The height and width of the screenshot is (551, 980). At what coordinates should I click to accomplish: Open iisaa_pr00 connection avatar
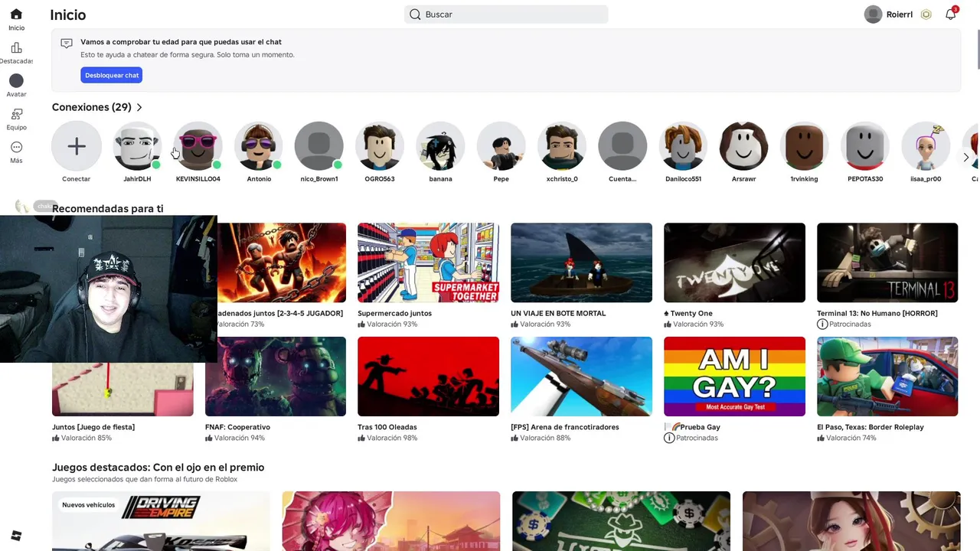pos(926,146)
